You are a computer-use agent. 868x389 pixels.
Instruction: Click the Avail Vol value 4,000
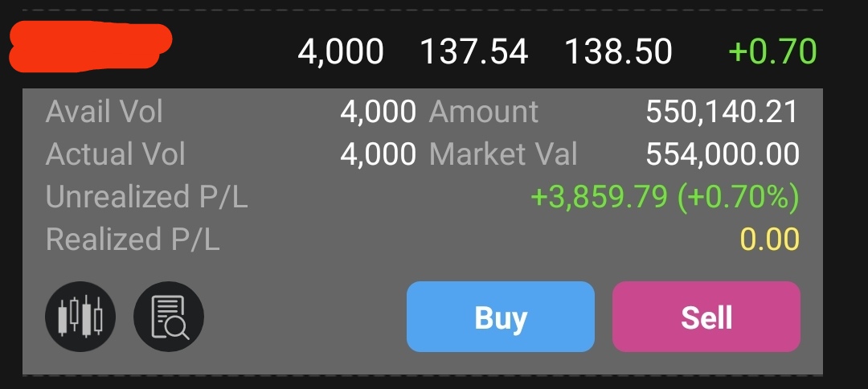[x=378, y=112]
